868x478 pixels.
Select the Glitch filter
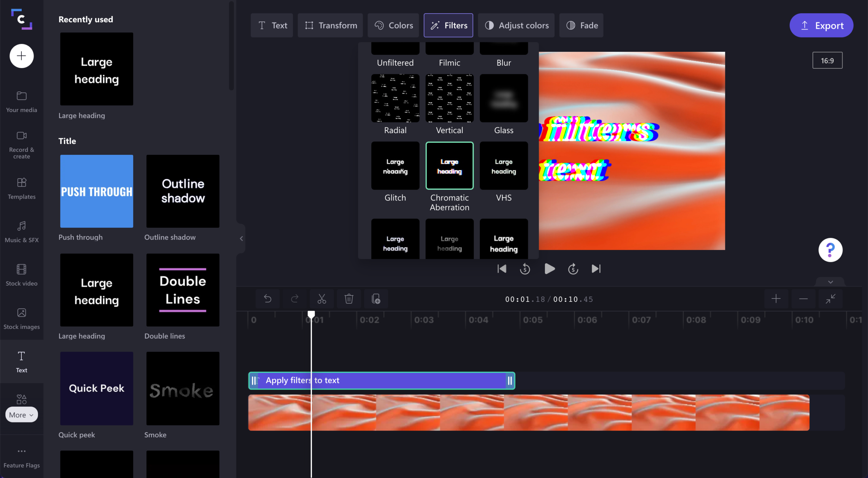pos(395,166)
